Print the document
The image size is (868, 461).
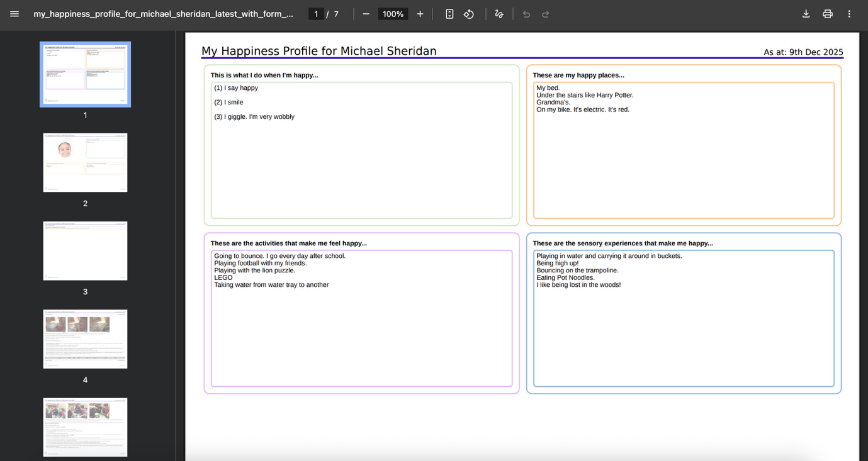tap(827, 13)
